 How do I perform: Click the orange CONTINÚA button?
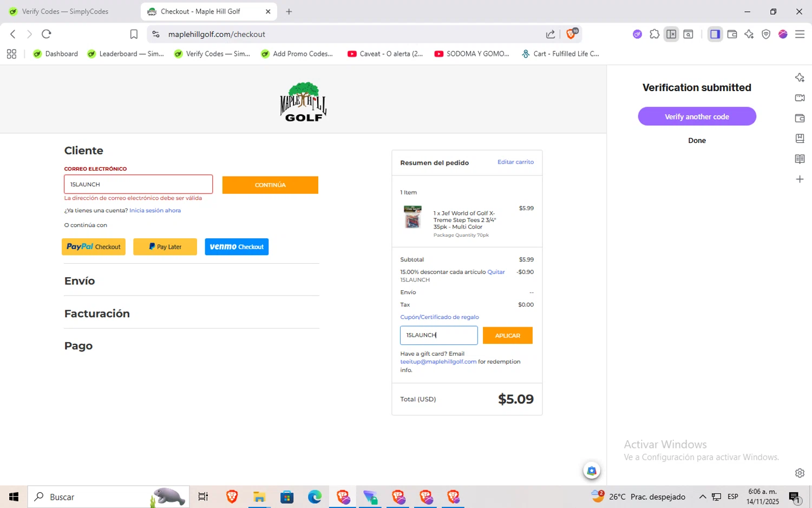[270, 185]
